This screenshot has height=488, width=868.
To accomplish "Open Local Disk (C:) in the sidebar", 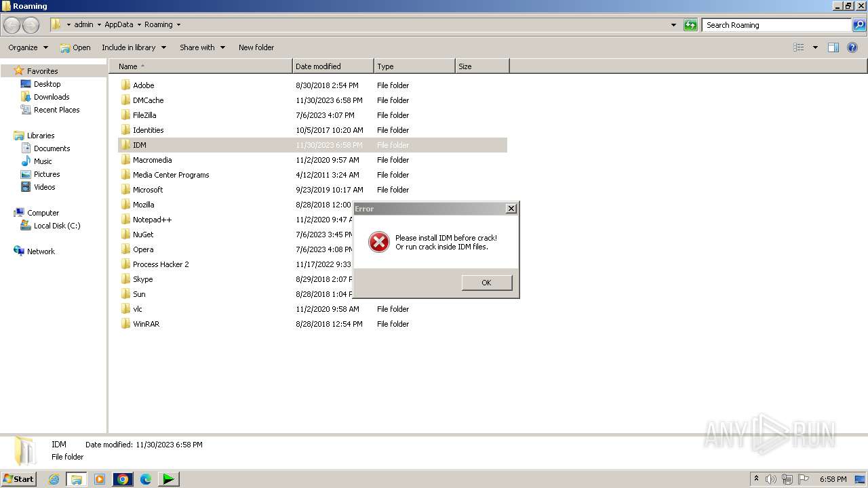I will [57, 226].
